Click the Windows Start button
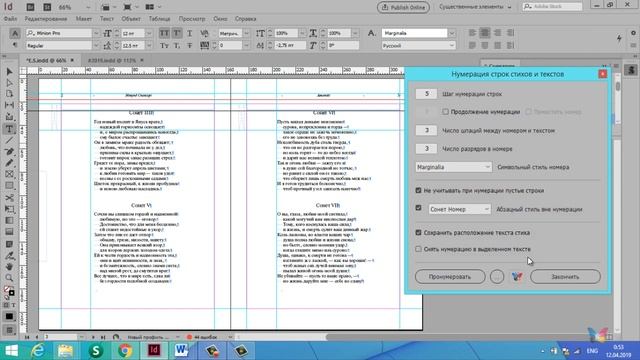640x360 pixels. (x=11, y=351)
